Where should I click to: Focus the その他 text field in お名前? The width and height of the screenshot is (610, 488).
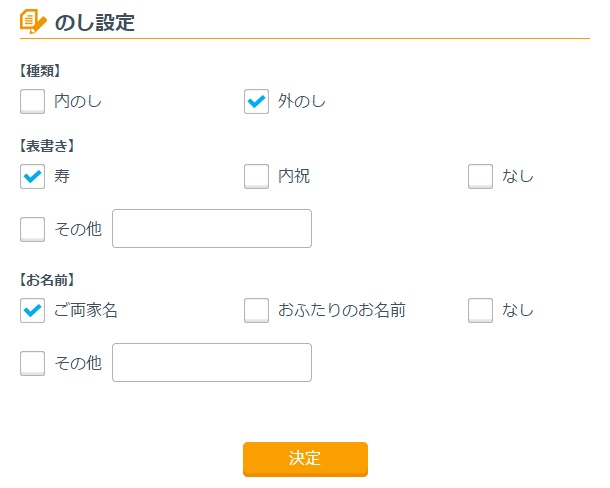(212, 363)
